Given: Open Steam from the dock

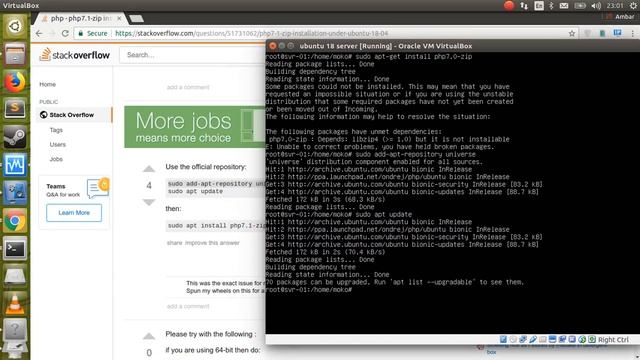Looking at the screenshot, I should (15, 137).
